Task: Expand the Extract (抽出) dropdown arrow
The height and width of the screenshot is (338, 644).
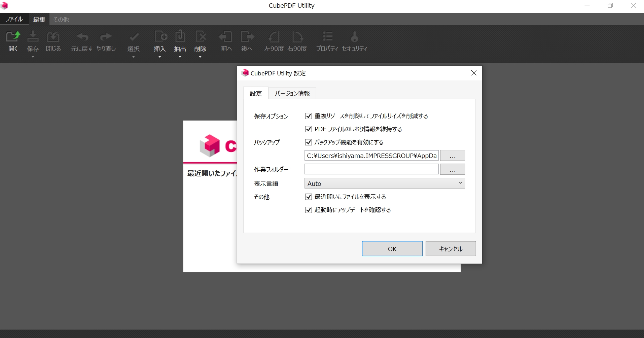Action: (x=180, y=57)
